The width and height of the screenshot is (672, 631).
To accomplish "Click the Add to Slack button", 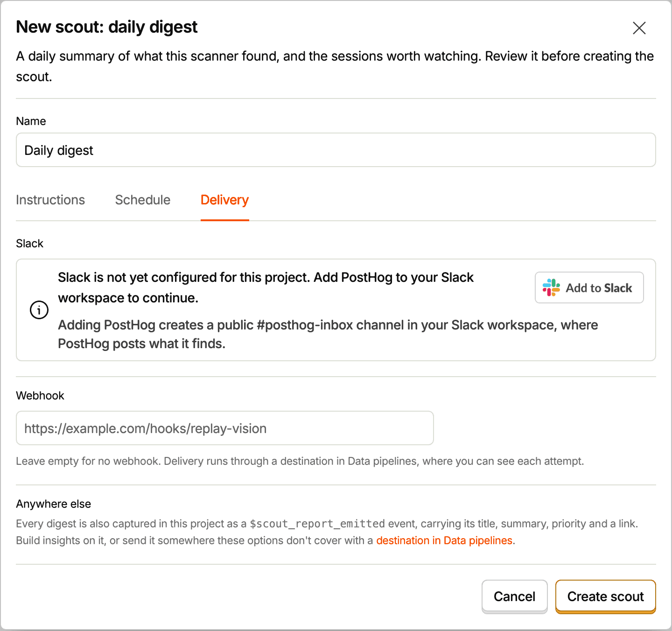I will coord(589,287).
